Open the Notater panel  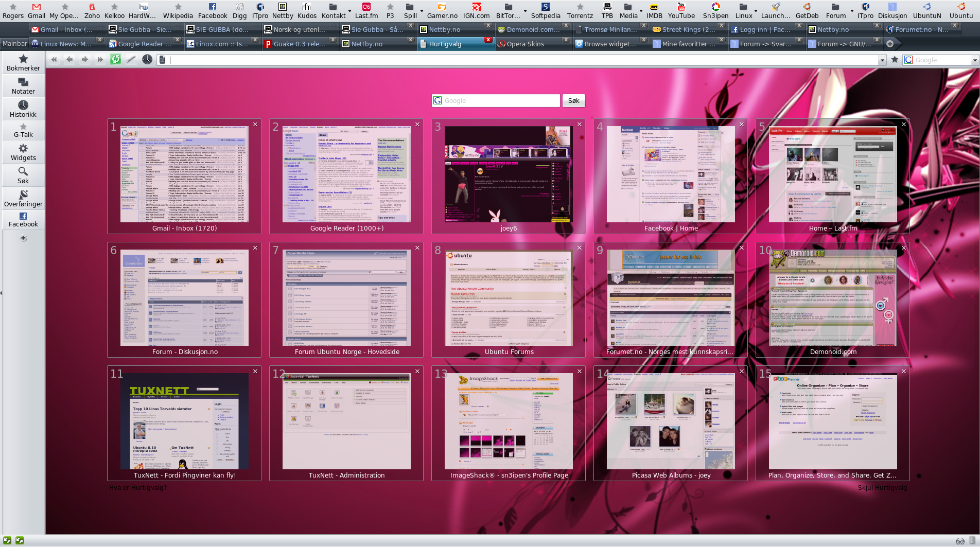pyautogui.click(x=23, y=86)
